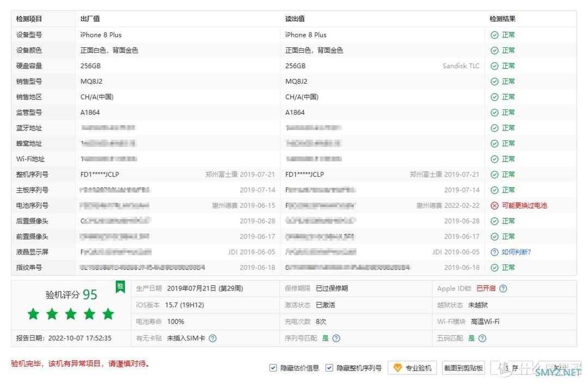Click the 验机评分 95 score
Image resolution: width=588 pixels, height=383 pixels.
point(71,294)
